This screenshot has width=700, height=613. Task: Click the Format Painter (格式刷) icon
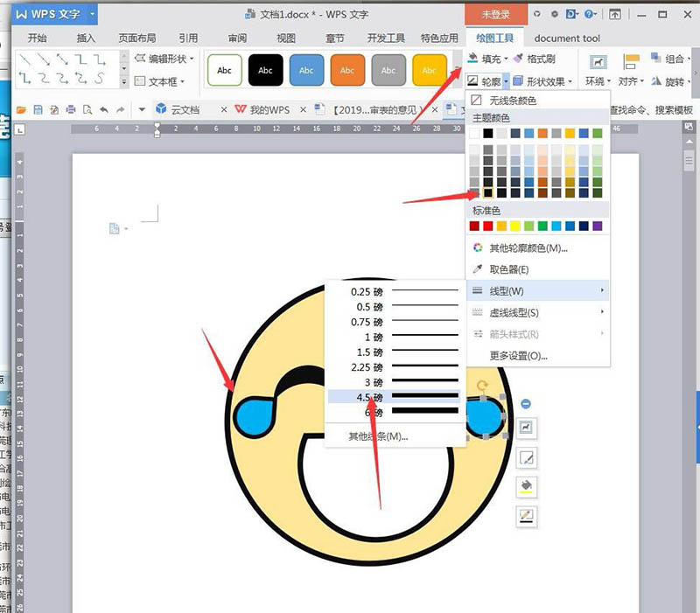coord(518,59)
